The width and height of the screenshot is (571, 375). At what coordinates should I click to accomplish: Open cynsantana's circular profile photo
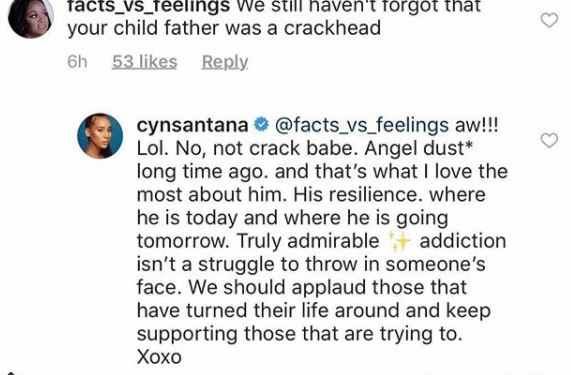[100, 136]
